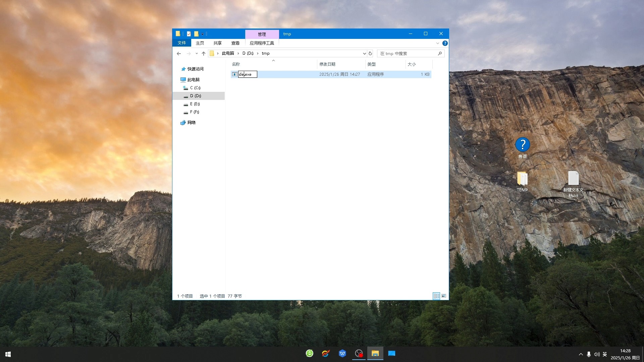This screenshot has width=644, height=362.
Task: Go up one level with the up arrow
Action: pyautogui.click(x=204, y=53)
